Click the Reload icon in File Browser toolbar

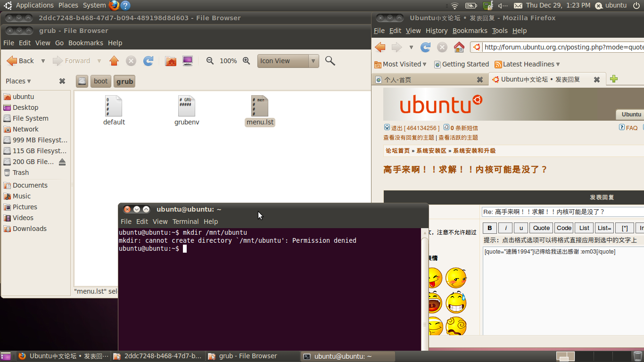[148, 61]
